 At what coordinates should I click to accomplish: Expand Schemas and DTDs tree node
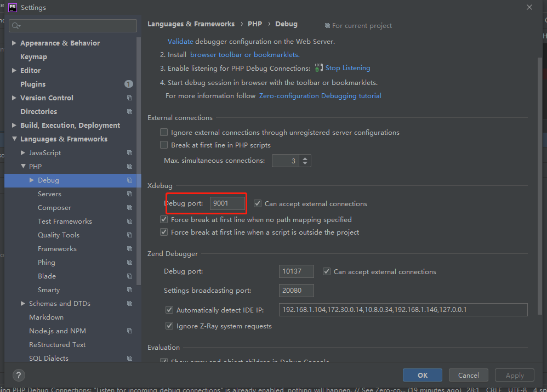pos(22,304)
